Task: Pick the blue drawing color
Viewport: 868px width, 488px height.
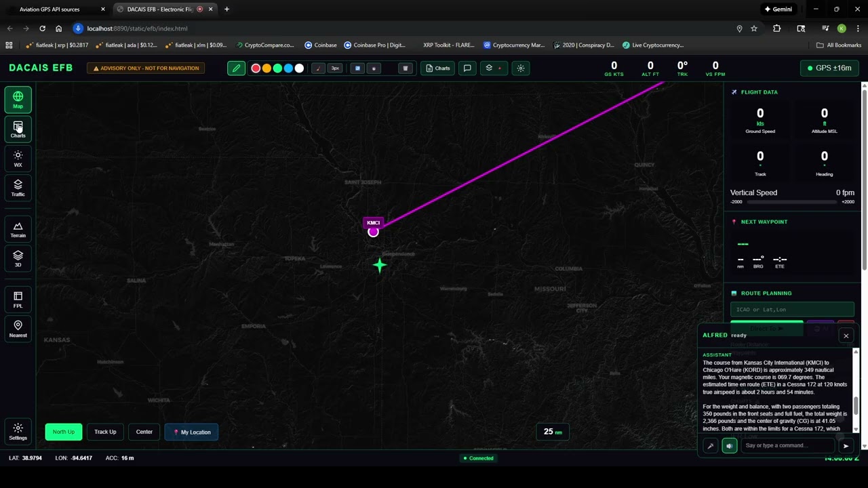Action: pos(288,68)
